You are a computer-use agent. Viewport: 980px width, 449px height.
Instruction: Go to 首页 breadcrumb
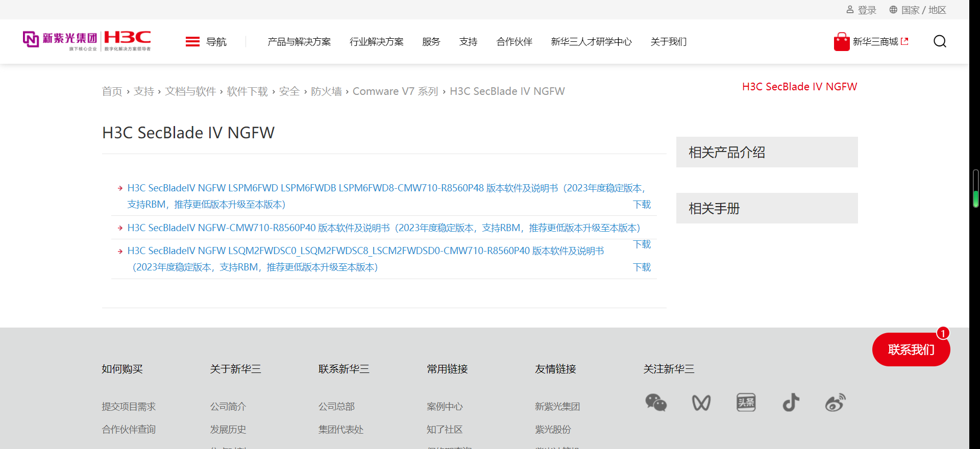(x=112, y=91)
